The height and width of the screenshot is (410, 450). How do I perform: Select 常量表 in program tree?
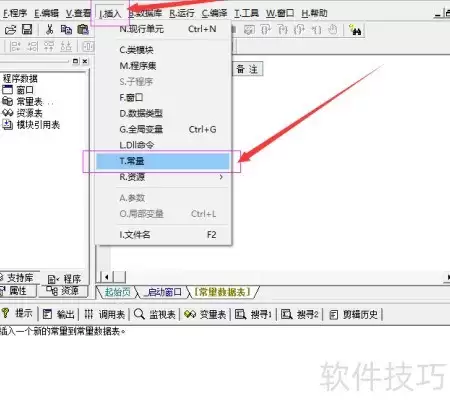pos(29,101)
